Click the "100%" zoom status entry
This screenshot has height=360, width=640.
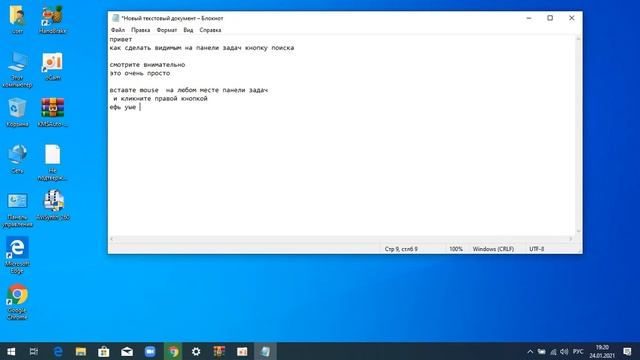[456, 249]
